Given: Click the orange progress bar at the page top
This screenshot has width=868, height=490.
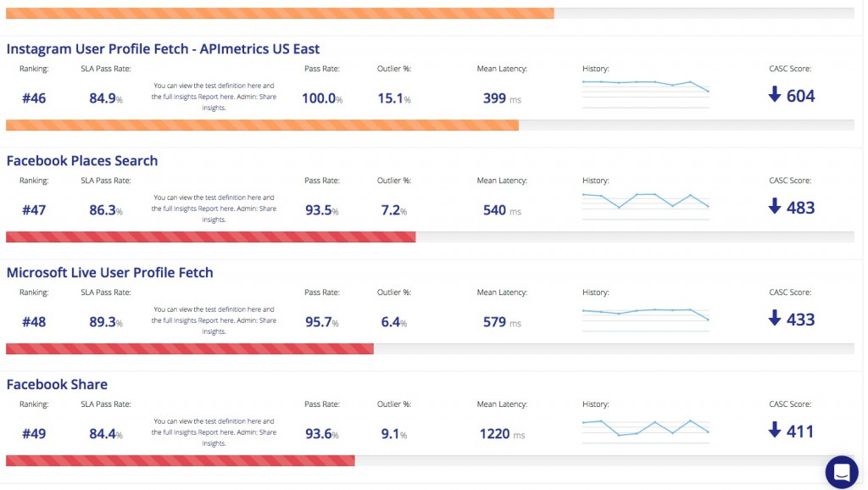Looking at the screenshot, I should click(x=280, y=14).
